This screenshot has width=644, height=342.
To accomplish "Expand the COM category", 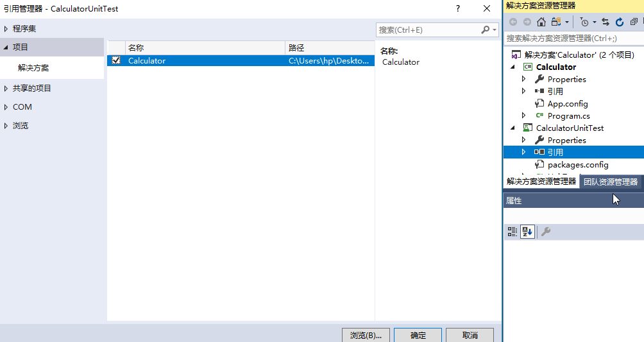I will coord(6,107).
